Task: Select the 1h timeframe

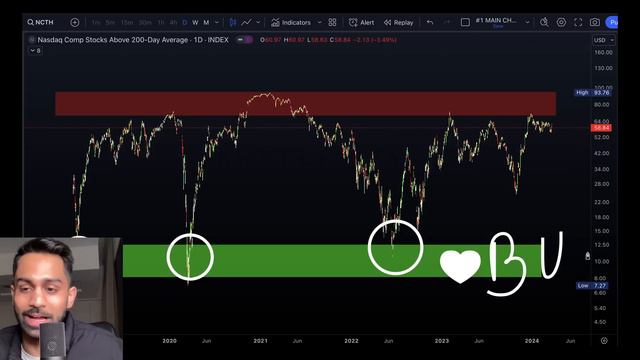Action: coord(161,22)
